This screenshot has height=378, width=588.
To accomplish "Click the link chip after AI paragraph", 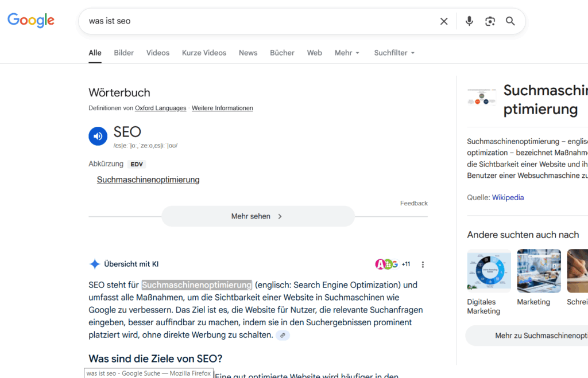I will 283,335.
